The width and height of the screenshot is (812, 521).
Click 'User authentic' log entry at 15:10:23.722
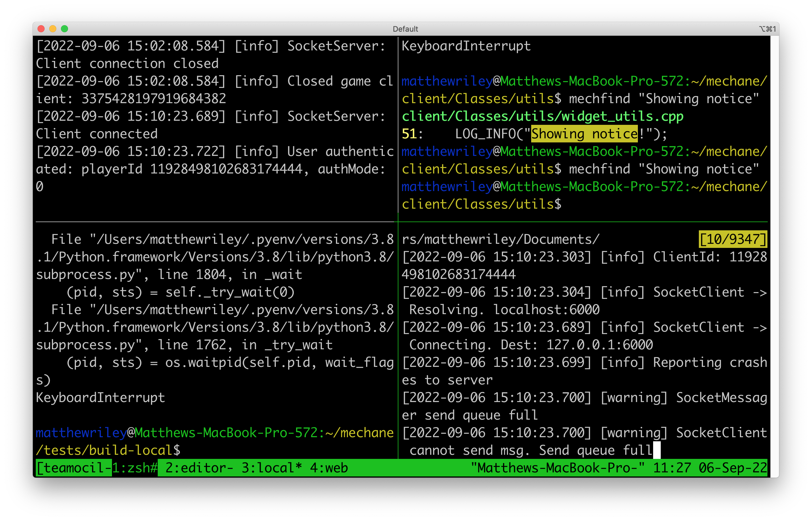340,151
